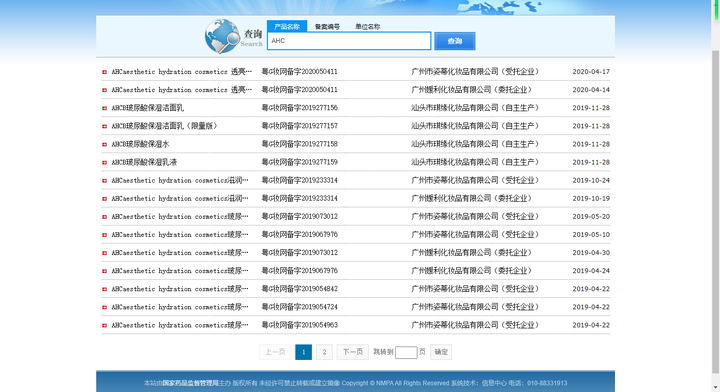Viewport: 720px width, 392px height.
Task: Click record number 2020050411 in 2020-04-17 row
Action: coord(299,72)
